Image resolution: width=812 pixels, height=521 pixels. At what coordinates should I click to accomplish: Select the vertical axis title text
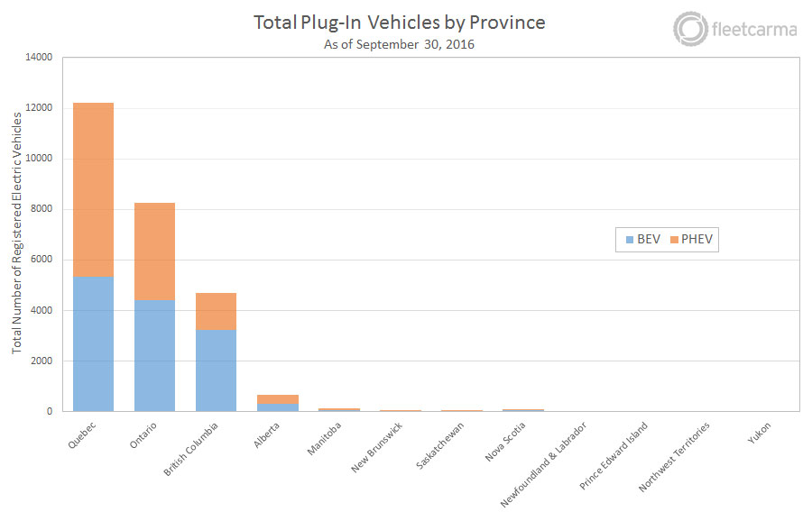point(17,240)
